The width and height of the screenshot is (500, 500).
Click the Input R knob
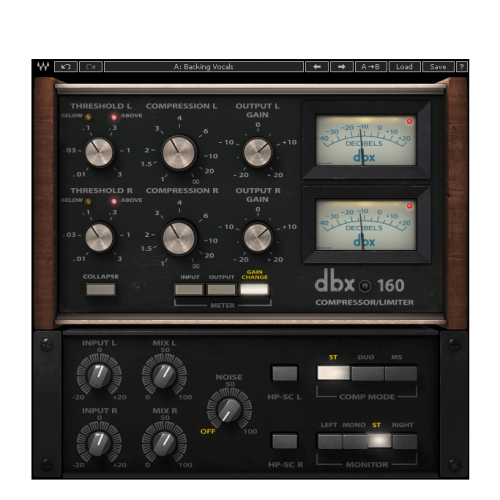[x=99, y=443]
